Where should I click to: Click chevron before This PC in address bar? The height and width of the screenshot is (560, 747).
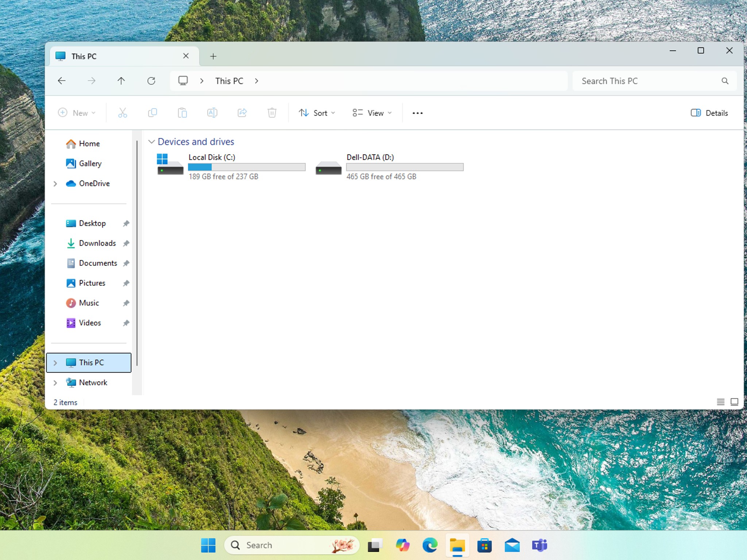202,81
